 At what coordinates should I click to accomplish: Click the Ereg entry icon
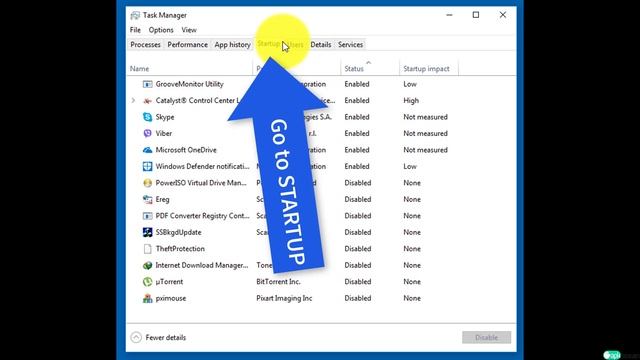coord(147,199)
